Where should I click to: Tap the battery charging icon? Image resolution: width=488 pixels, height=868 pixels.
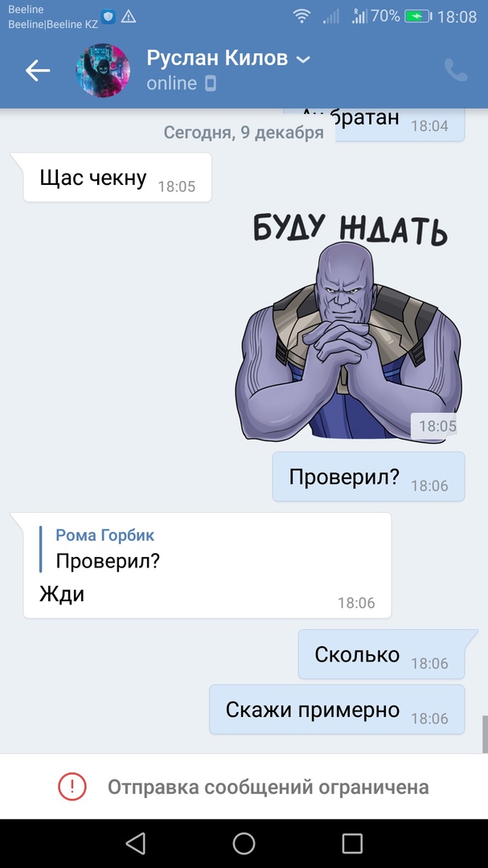(417, 17)
